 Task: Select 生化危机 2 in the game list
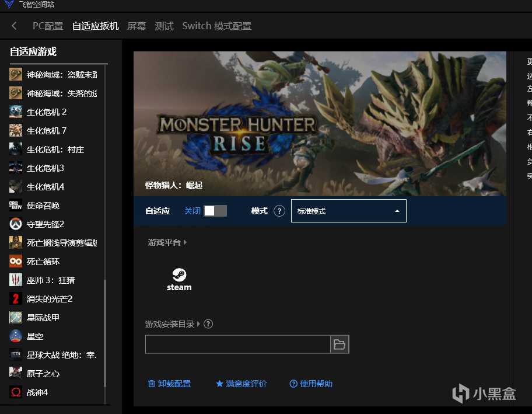click(47, 112)
